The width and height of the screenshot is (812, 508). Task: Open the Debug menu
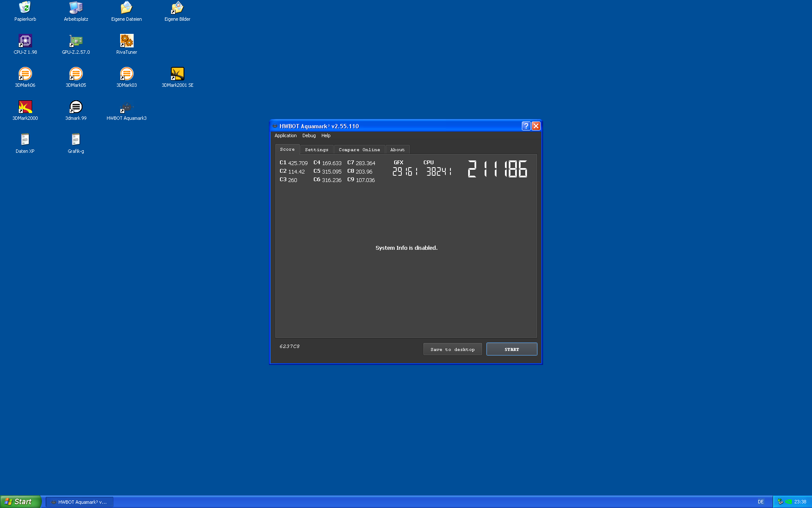click(x=309, y=135)
